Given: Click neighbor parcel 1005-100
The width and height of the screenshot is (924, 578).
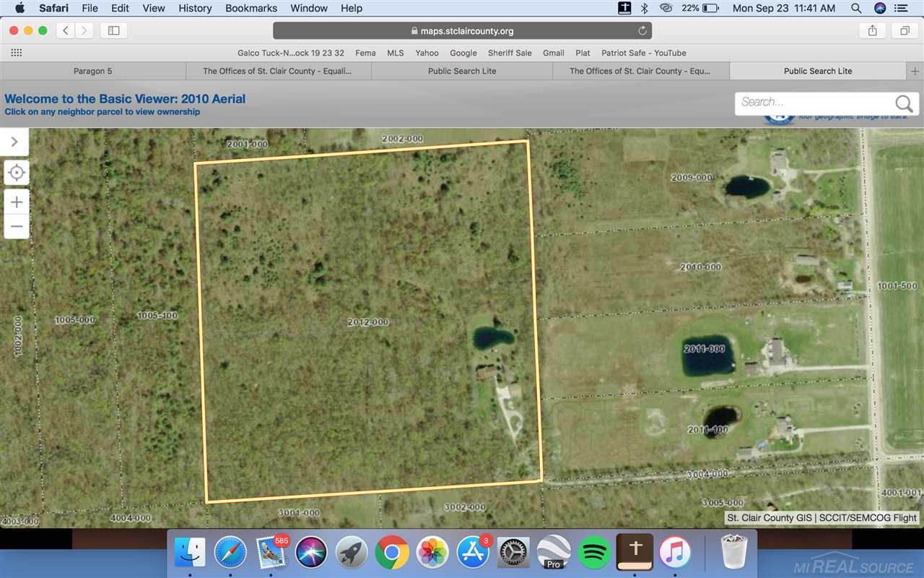Looking at the screenshot, I should pos(157,316).
